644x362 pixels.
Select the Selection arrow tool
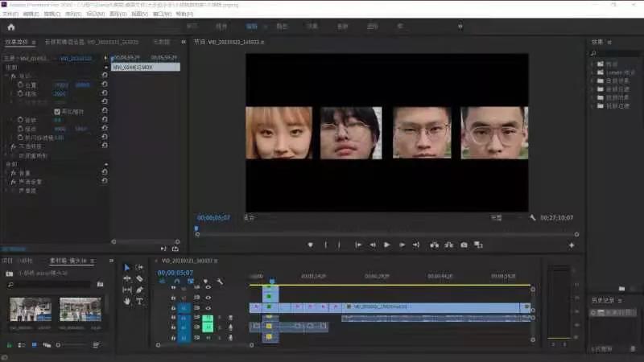(x=126, y=267)
